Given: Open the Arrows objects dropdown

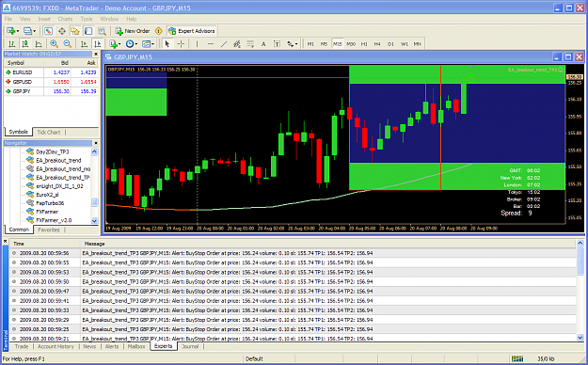Looking at the screenshot, I should point(293,44).
